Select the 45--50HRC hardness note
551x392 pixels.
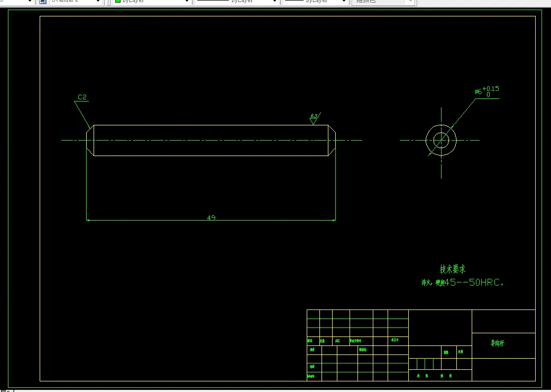tap(463, 282)
